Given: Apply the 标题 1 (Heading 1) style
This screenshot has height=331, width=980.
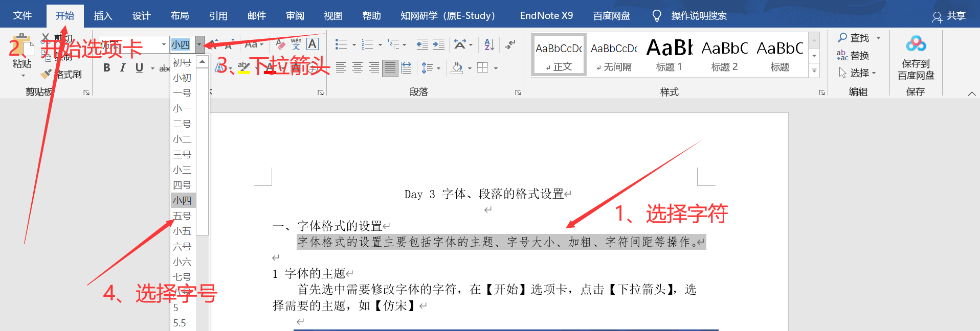Looking at the screenshot, I should click(x=669, y=55).
